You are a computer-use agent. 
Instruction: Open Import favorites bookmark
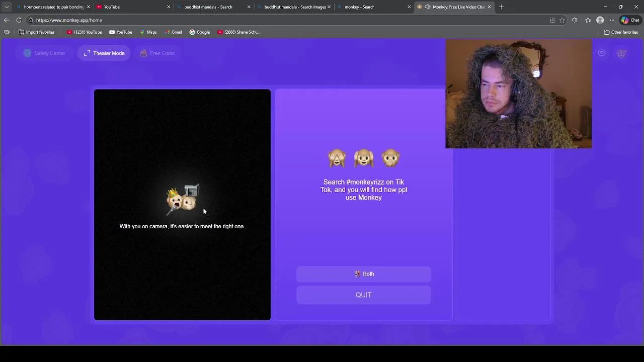tap(36, 32)
